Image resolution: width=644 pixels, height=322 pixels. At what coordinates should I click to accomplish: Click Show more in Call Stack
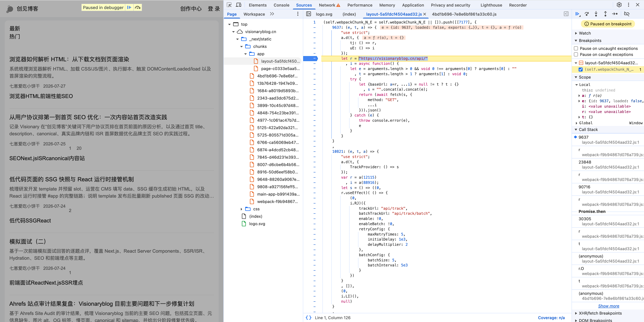(608, 306)
